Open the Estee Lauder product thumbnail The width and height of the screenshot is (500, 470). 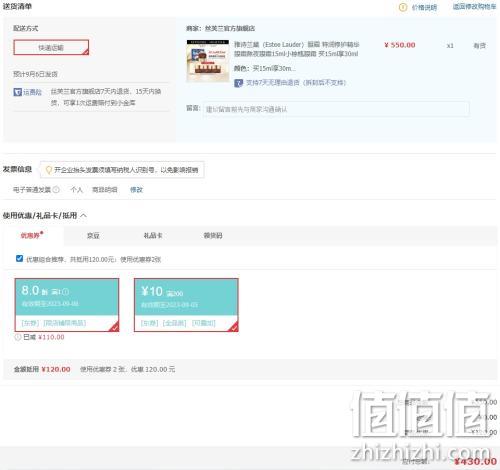[208, 61]
